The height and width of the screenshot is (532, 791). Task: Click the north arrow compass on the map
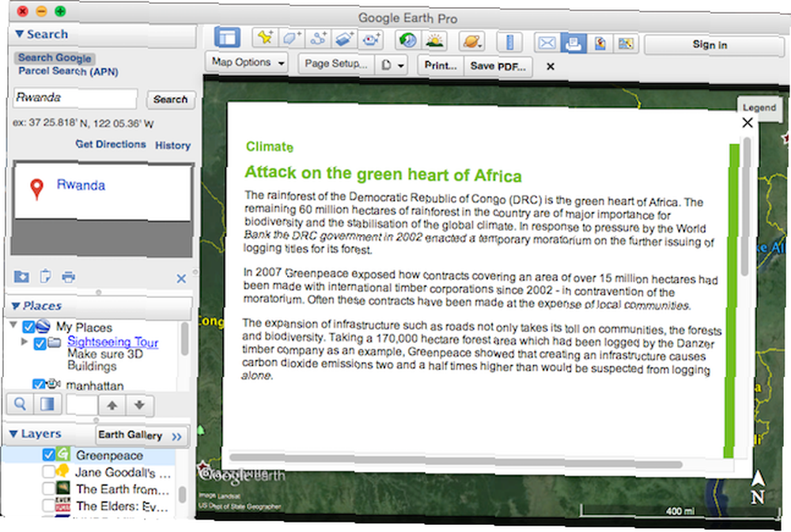(758, 487)
